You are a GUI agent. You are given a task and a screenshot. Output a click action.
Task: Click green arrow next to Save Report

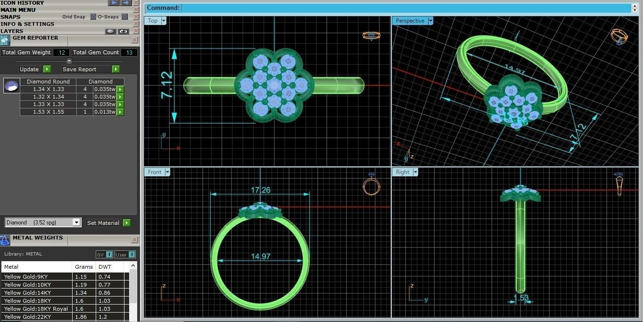pos(116,69)
